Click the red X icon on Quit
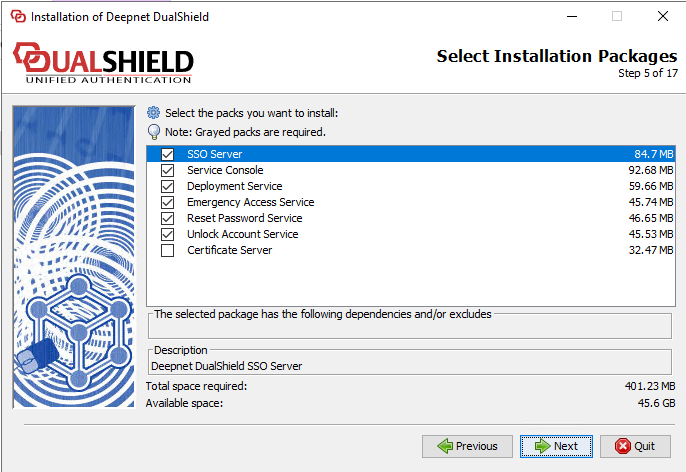686x472 pixels. point(622,446)
